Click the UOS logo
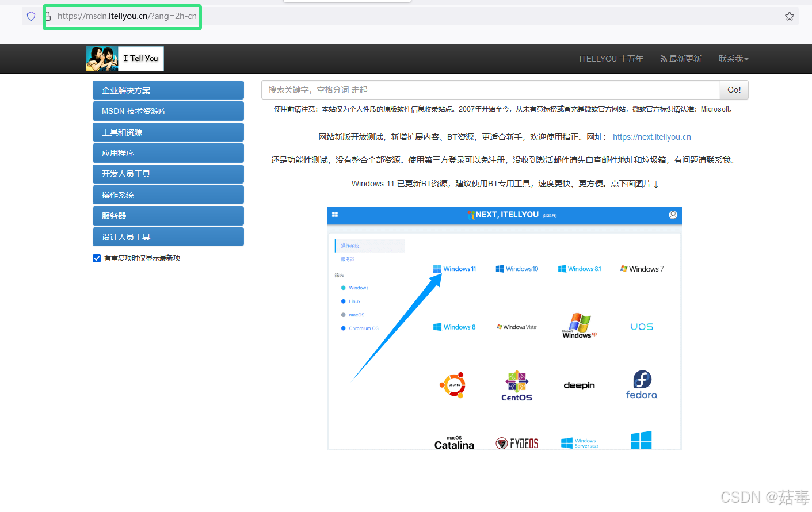The height and width of the screenshot is (512, 812). pyautogui.click(x=642, y=327)
